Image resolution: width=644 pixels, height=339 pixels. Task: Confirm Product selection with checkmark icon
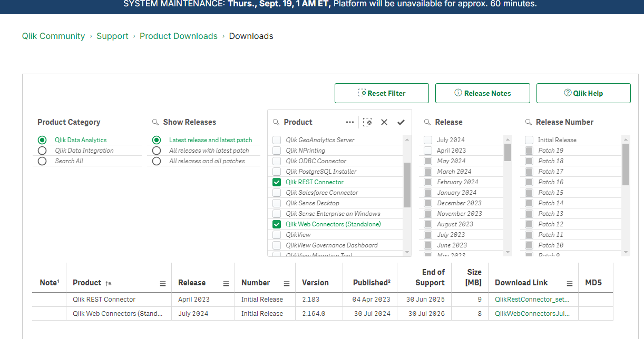coord(401,122)
